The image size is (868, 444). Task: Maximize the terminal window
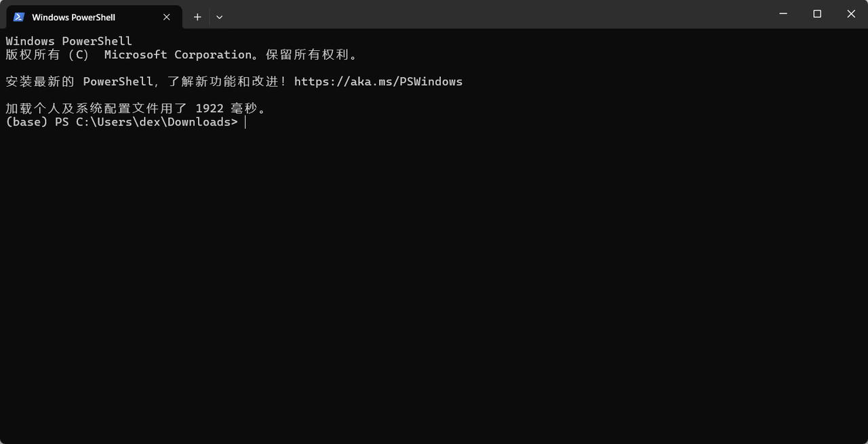tap(817, 14)
